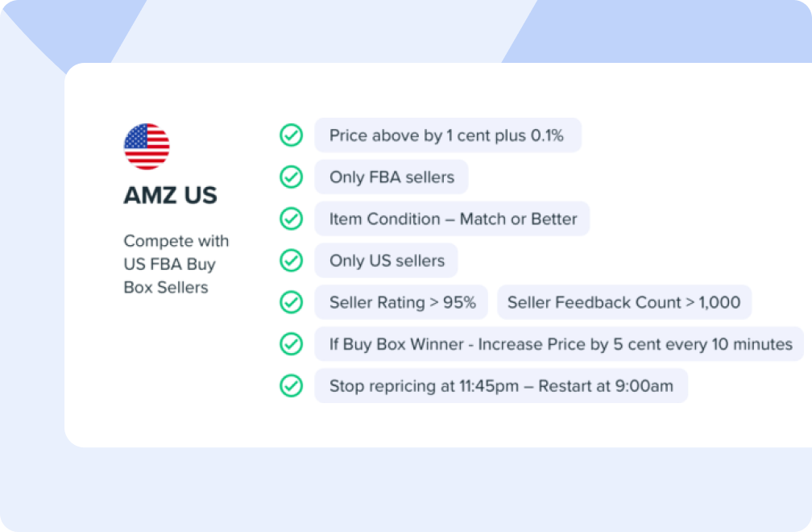Click the checkmark beside Only FBA sellers
Screen dimensions: 812x532
292,177
